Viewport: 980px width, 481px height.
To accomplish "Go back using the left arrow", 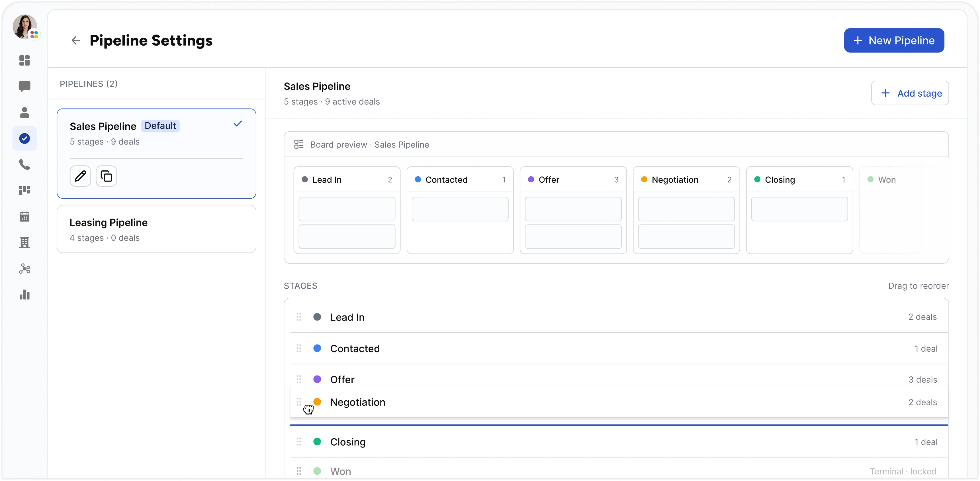I will 76,40.
